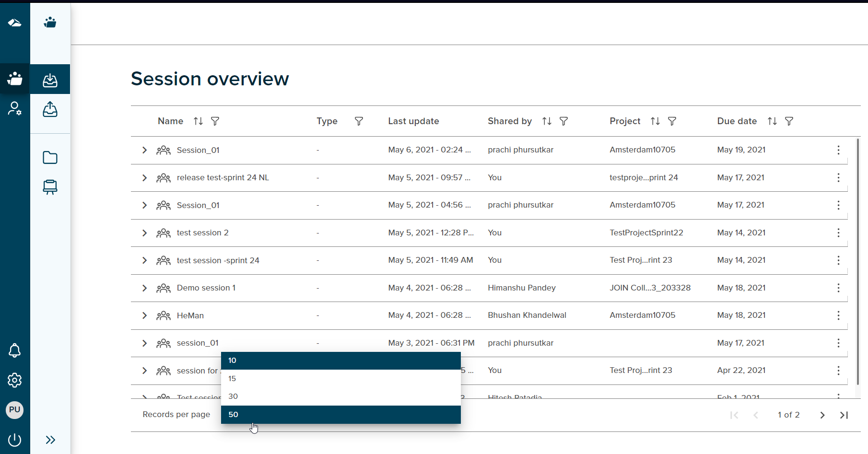Go to the next page of sessions
This screenshot has width=868, height=454.
tap(822, 415)
